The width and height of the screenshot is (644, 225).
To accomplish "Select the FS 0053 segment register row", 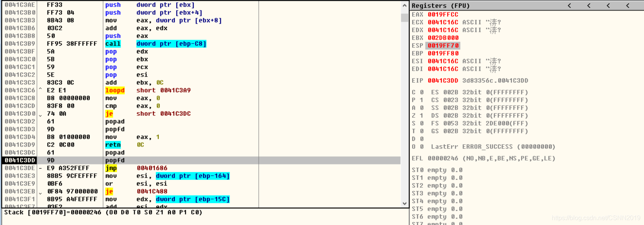I will pyautogui.click(x=479, y=123).
